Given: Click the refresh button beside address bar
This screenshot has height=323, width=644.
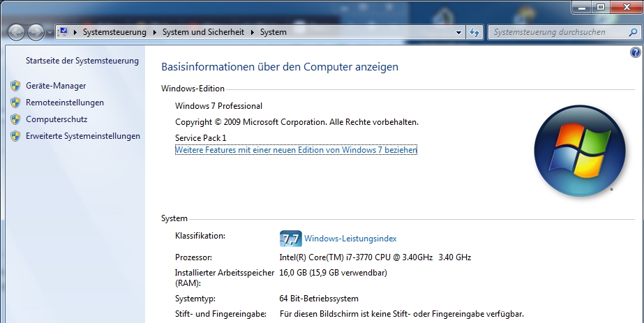Looking at the screenshot, I should (x=474, y=32).
